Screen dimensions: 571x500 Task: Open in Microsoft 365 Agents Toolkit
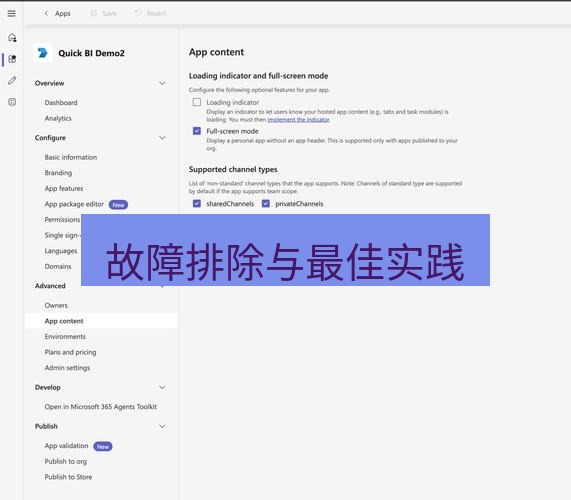pos(101,407)
